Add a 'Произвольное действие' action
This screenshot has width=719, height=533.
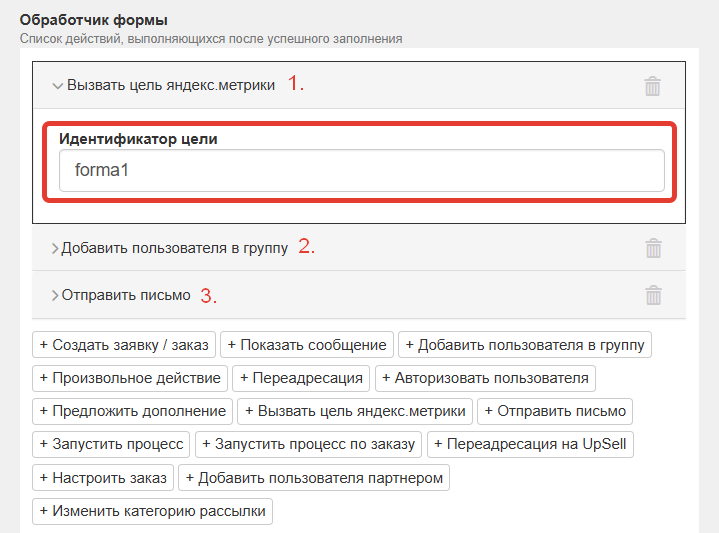pos(130,378)
